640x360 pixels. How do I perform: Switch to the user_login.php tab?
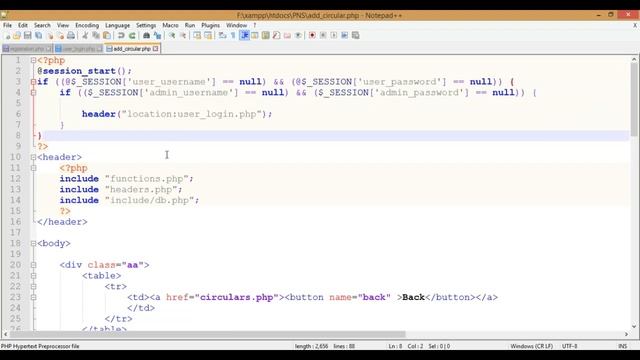[x=78, y=49]
